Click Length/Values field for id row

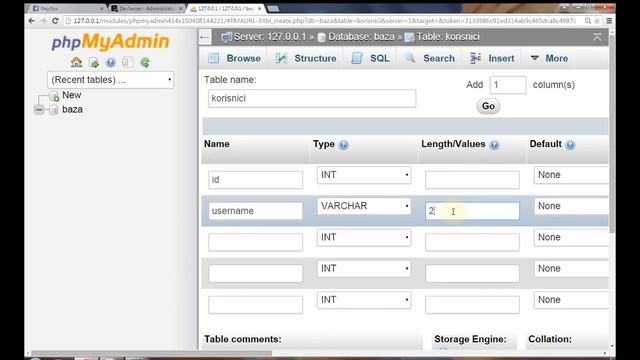click(472, 180)
